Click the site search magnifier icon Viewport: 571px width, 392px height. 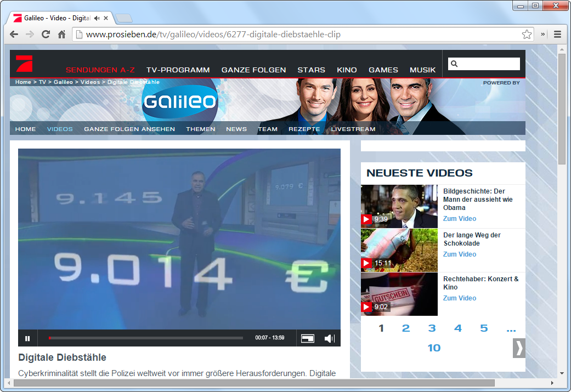pyautogui.click(x=454, y=64)
